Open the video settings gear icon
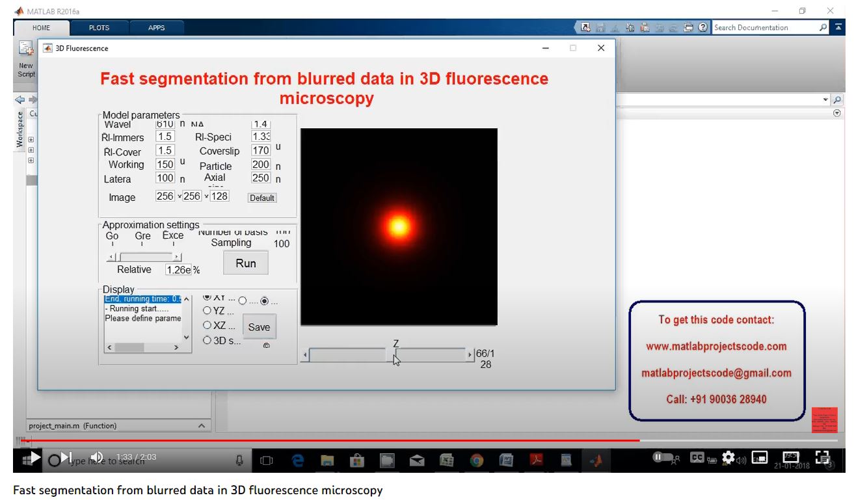 click(x=728, y=458)
